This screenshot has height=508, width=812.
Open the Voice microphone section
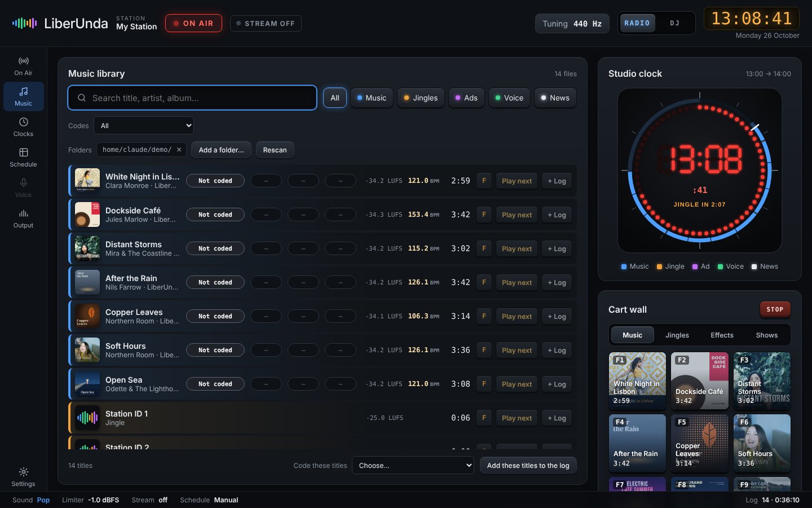click(x=23, y=188)
